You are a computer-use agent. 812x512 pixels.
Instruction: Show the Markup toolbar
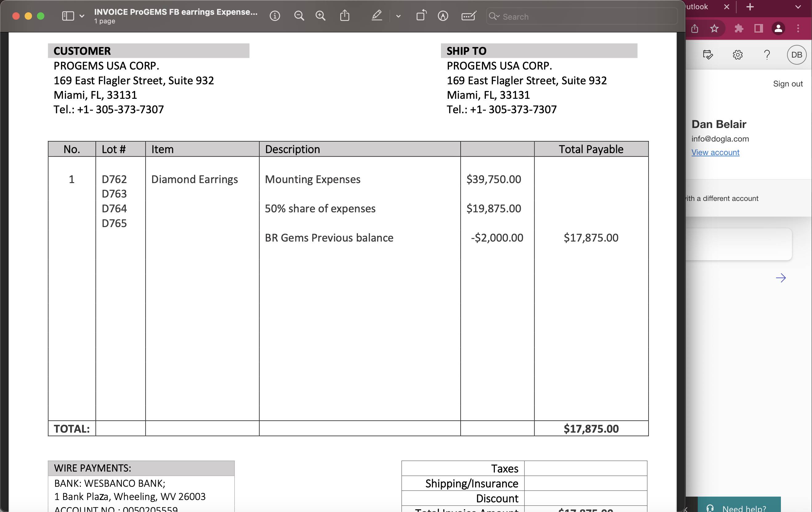(443, 16)
